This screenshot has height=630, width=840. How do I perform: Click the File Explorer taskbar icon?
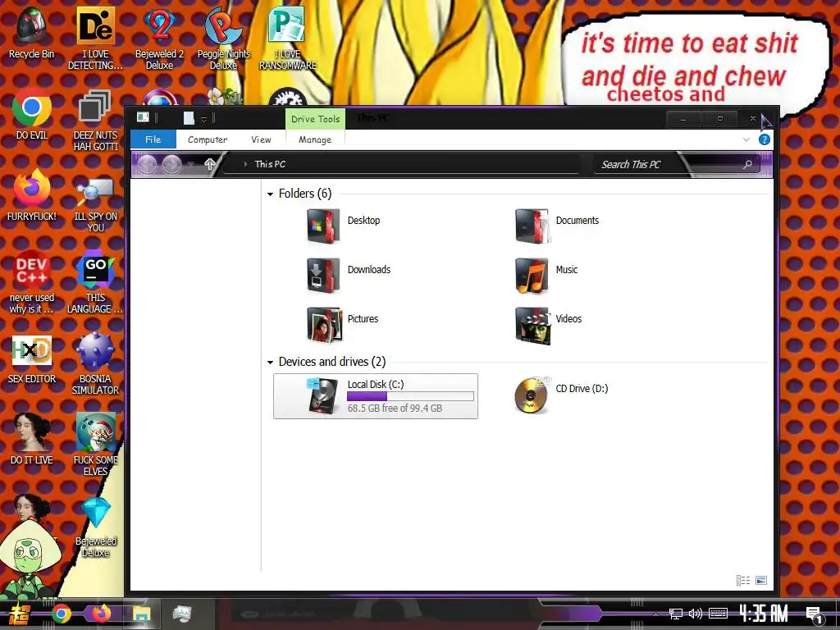[141, 614]
